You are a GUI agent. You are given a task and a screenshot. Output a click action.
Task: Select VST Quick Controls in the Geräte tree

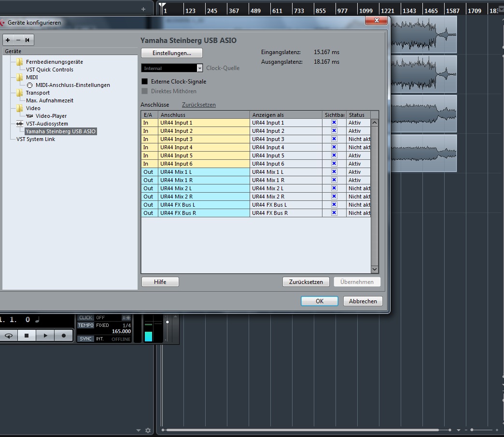[x=50, y=70]
